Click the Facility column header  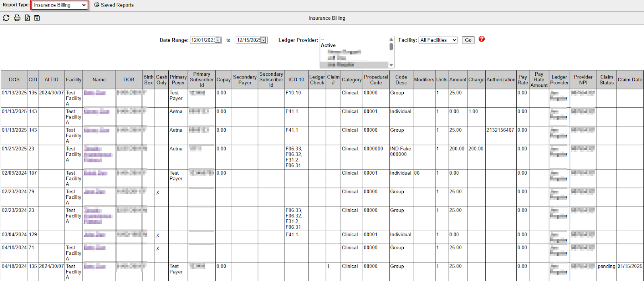click(74, 80)
